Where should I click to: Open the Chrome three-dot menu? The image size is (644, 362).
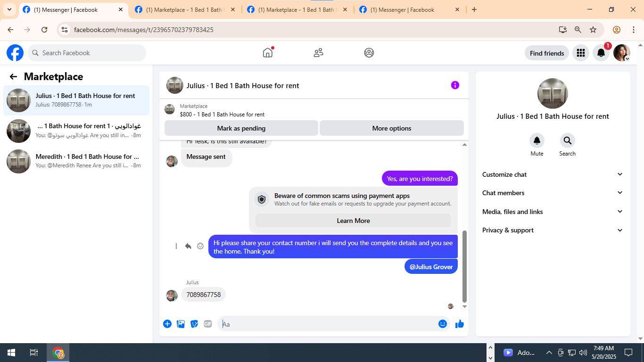(634, 30)
